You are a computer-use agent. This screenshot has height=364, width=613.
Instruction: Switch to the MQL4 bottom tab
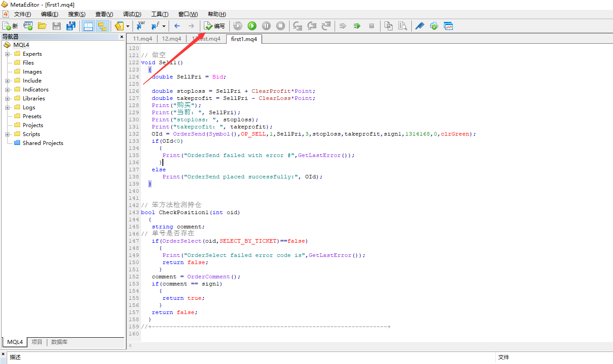pyautogui.click(x=15, y=342)
